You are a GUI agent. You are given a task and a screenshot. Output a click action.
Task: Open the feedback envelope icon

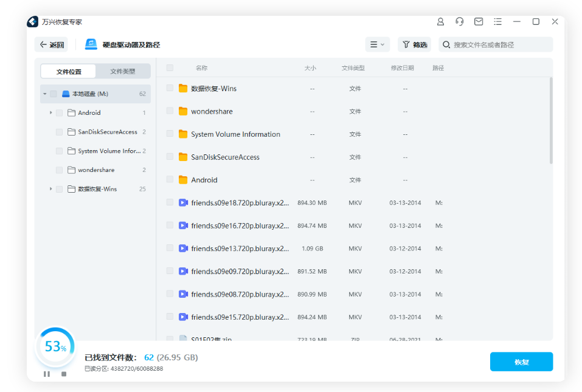tap(478, 21)
